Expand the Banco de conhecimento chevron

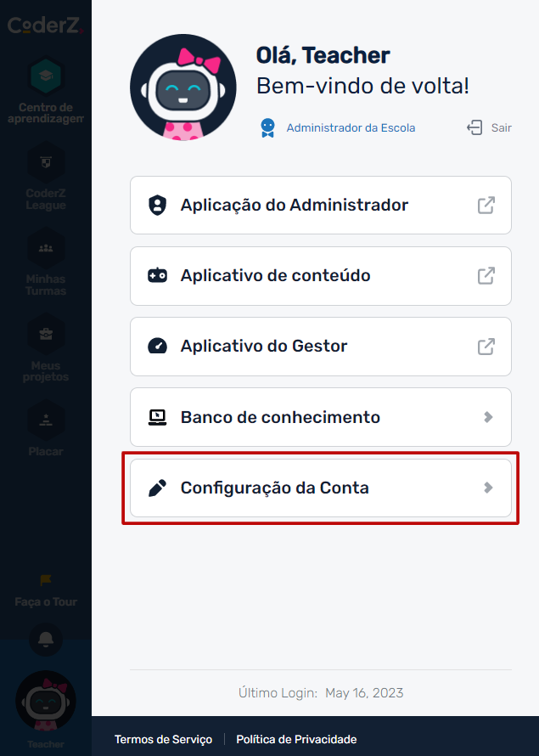point(488,417)
